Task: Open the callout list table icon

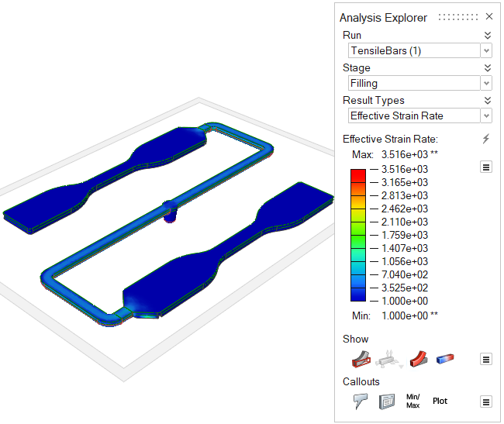Action: click(387, 402)
